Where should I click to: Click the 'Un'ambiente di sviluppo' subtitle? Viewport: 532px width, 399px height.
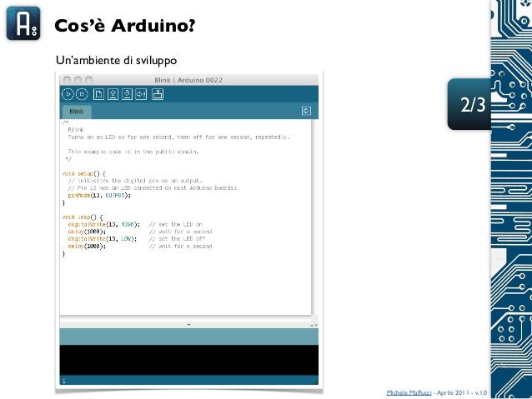point(116,60)
